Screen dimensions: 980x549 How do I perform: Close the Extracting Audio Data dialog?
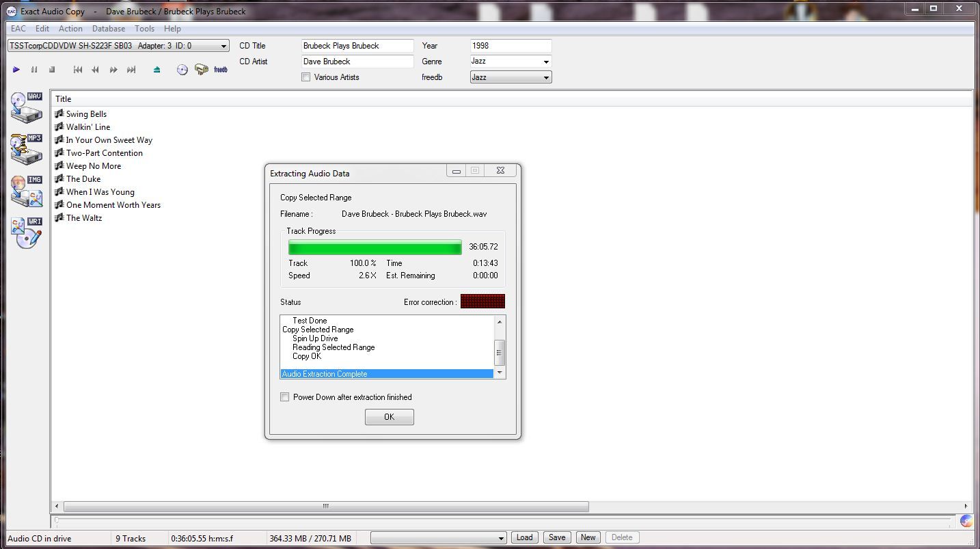[x=500, y=171]
